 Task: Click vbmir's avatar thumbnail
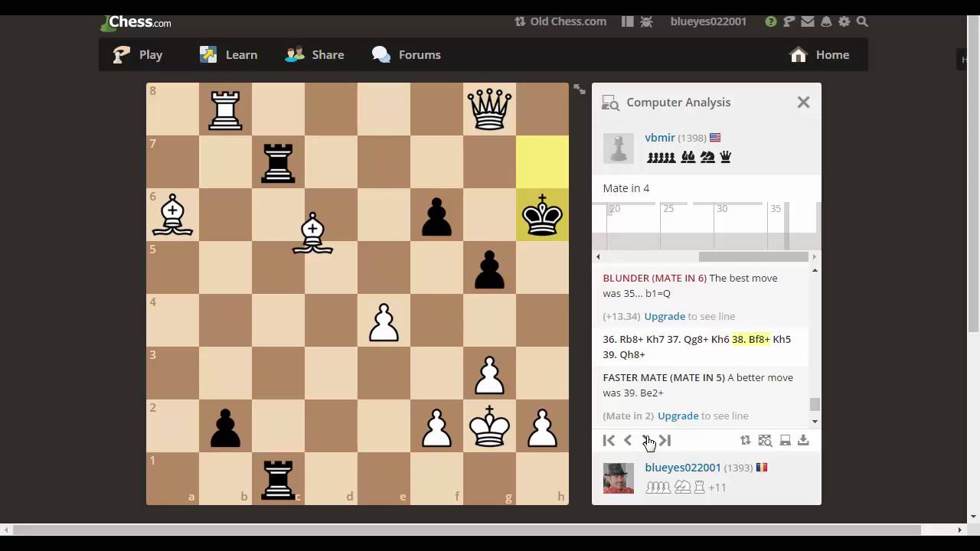619,148
